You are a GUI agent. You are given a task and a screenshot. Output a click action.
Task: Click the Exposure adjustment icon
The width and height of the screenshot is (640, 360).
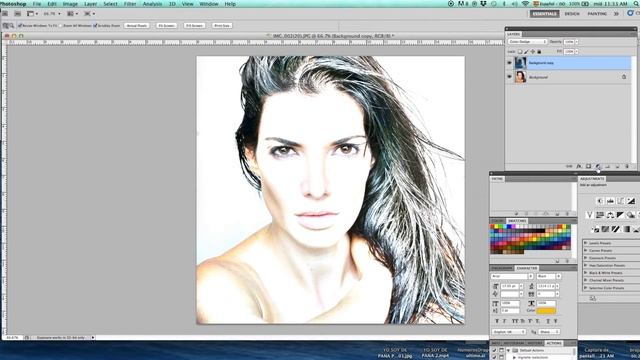631,201
